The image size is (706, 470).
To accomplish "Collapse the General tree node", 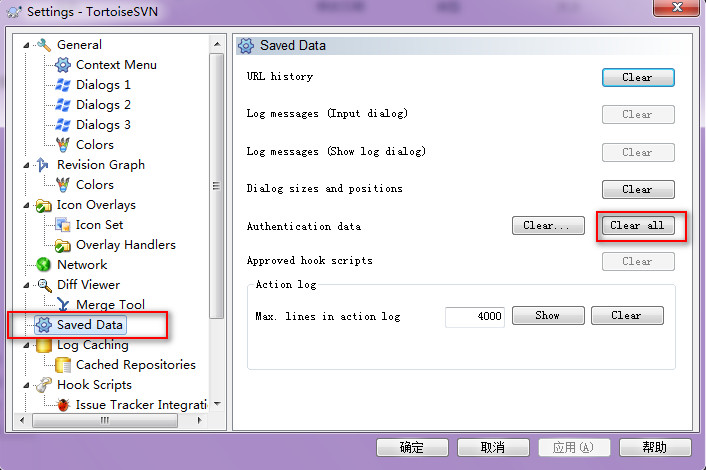I will [x=27, y=45].
